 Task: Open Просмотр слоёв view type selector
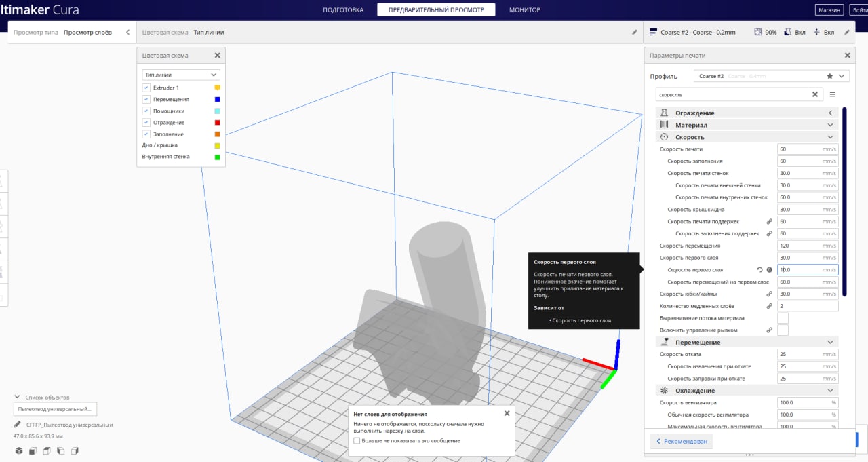(x=71, y=32)
